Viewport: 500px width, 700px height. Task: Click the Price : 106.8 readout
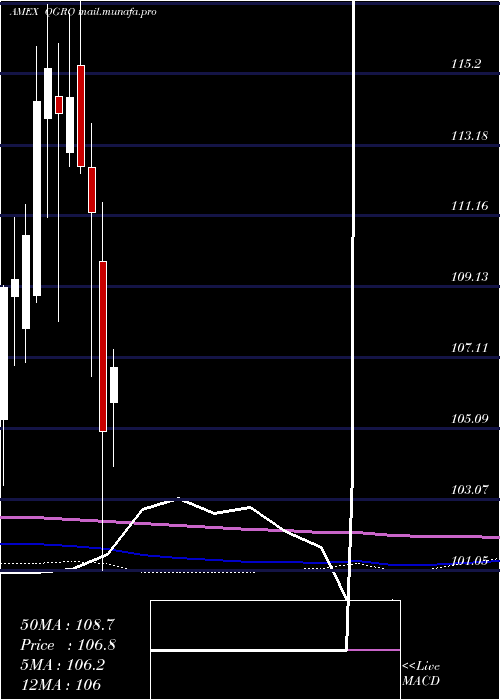pos(68,645)
